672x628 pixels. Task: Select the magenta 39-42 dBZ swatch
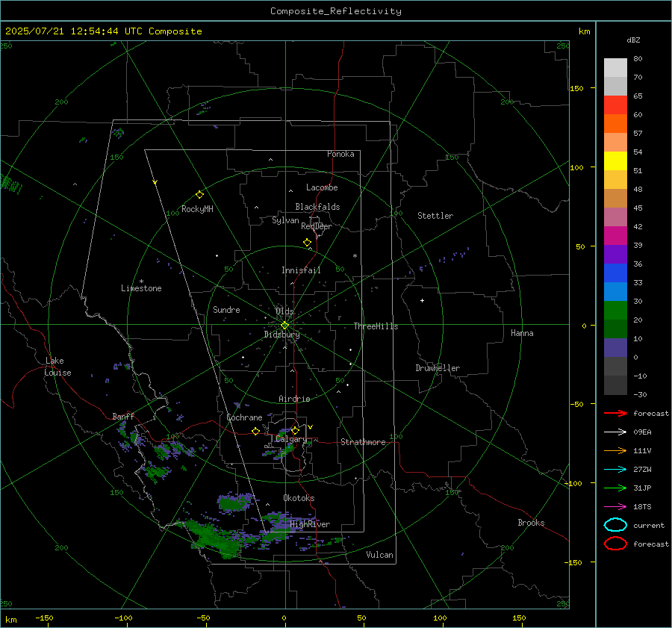615,236
